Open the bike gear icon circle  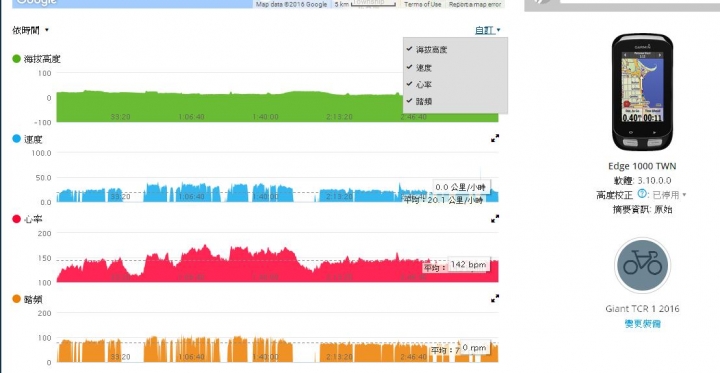coord(642,266)
